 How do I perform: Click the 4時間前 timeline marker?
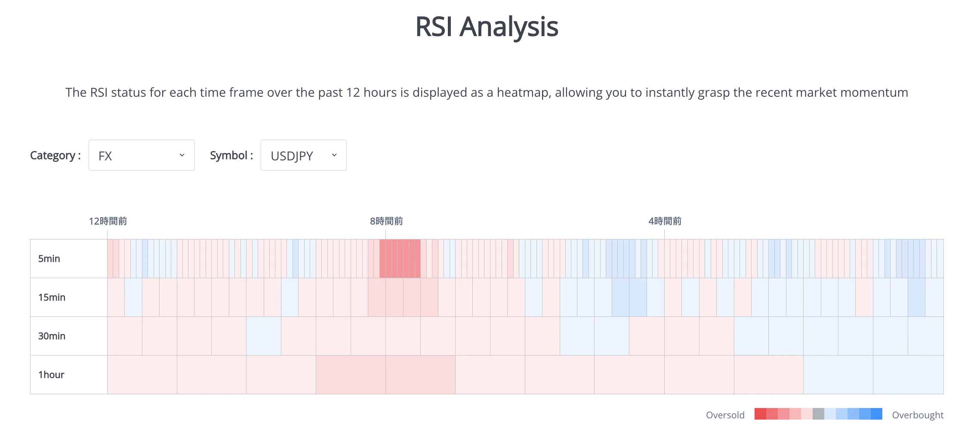pyautogui.click(x=664, y=221)
